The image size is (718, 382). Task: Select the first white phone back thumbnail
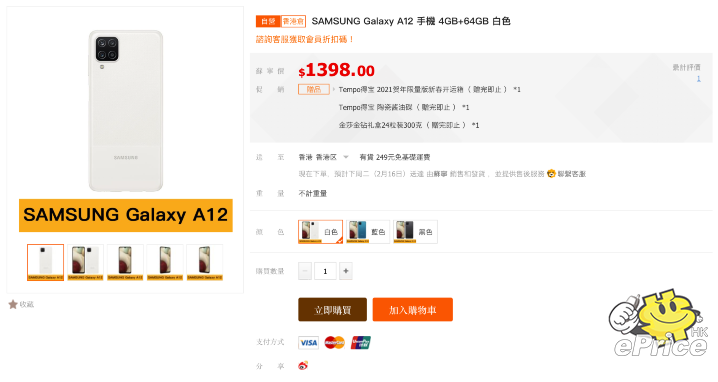point(45,262)
